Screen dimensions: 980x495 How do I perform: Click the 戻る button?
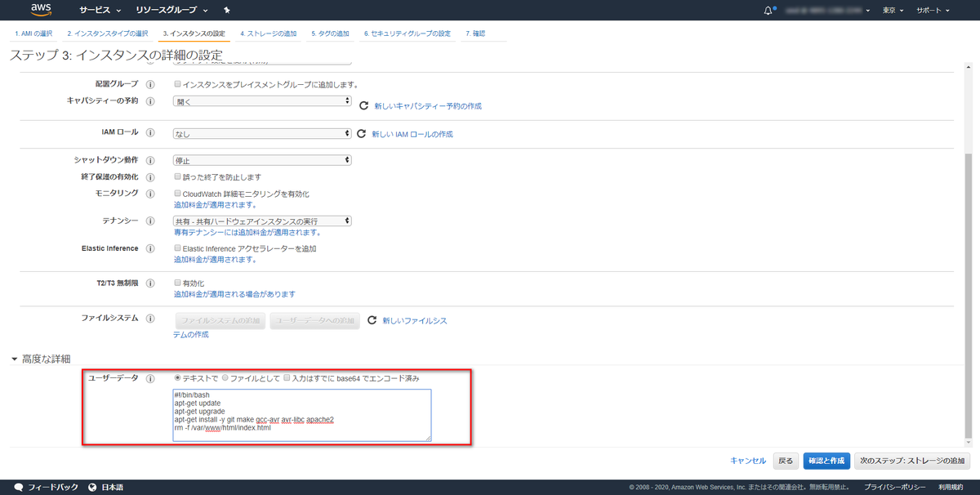pos(786,461)
